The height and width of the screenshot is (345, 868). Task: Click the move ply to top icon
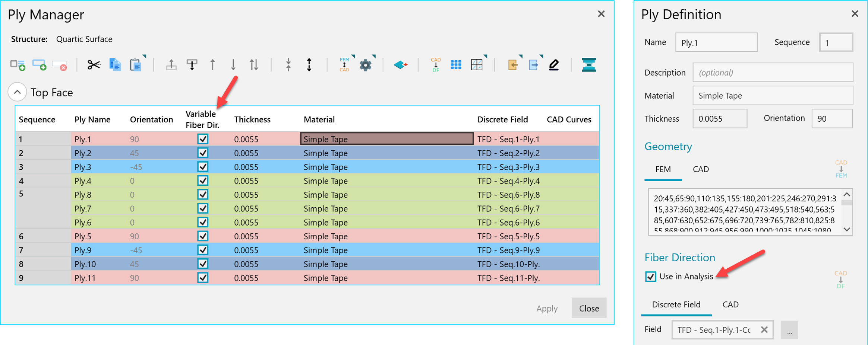171,65
